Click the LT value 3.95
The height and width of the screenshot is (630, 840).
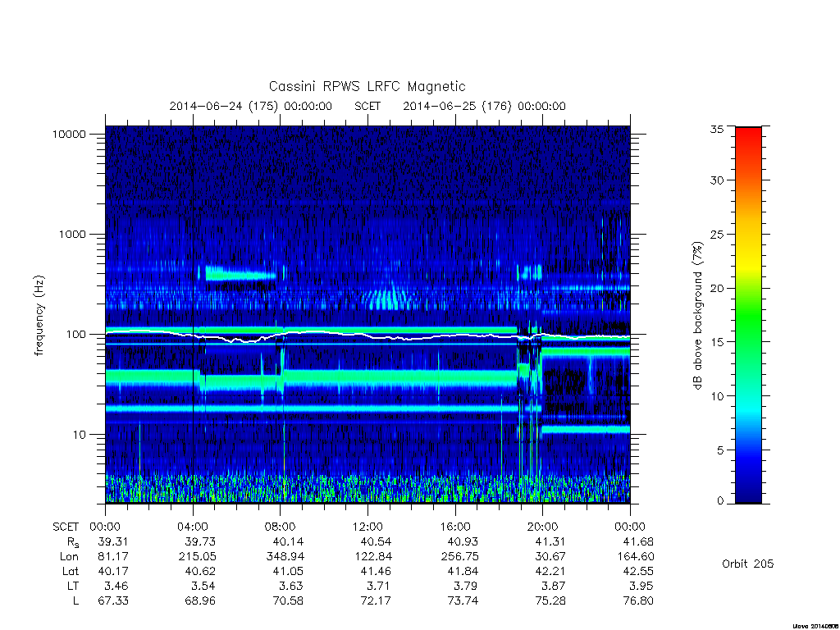coord(641,586)
